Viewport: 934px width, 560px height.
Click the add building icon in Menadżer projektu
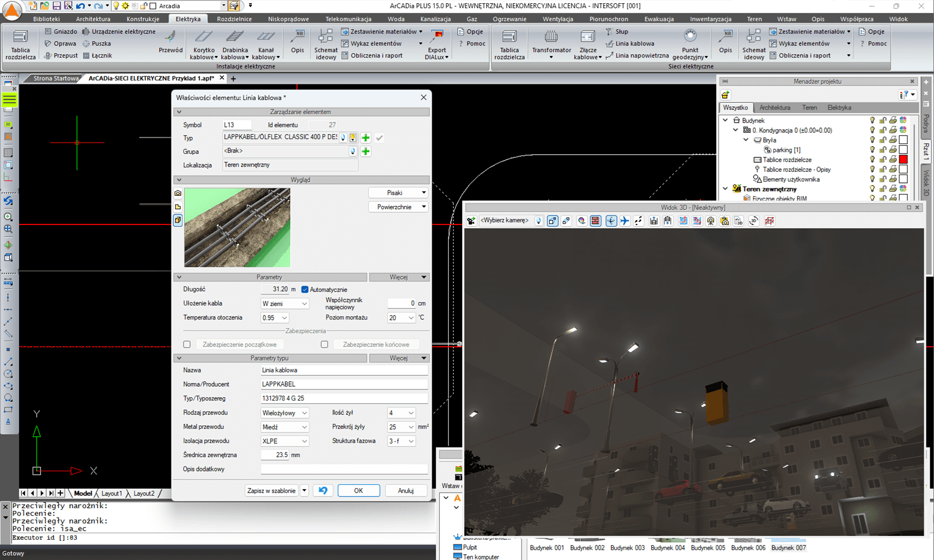pyautogui.click(x=725, y=95)
